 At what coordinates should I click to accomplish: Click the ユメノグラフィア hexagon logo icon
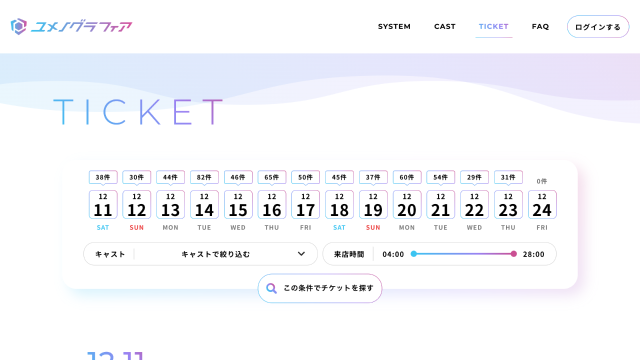[18, 27]
